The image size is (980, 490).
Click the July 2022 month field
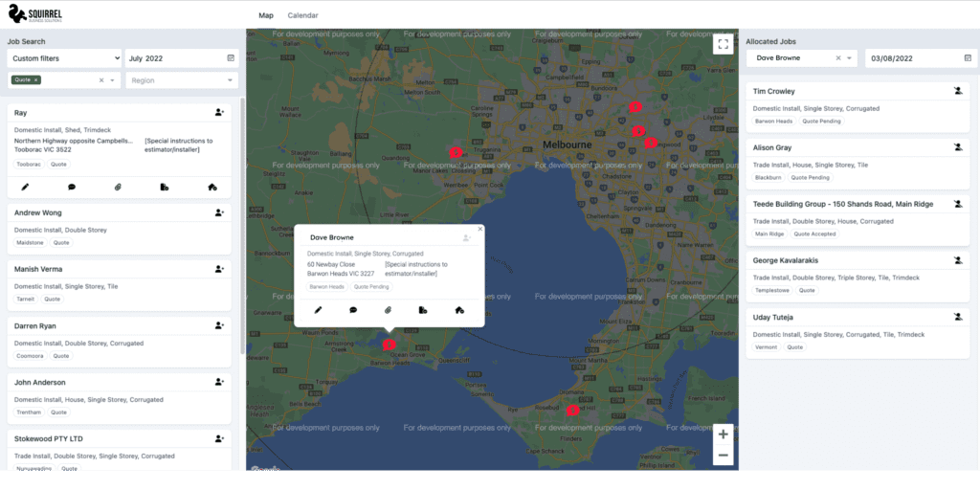182,58
